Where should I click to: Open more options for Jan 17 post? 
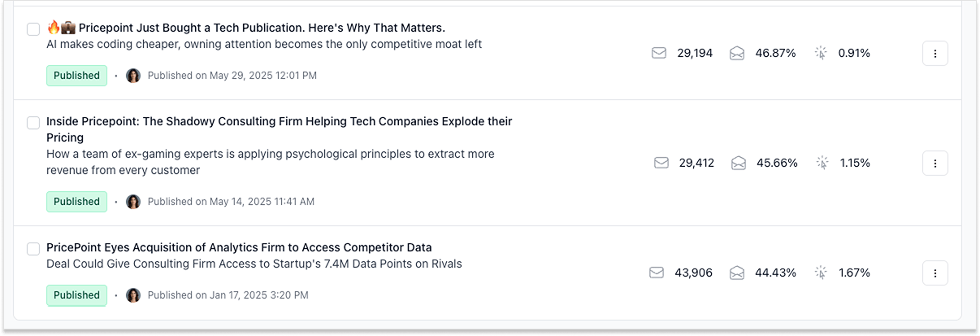[x=934, y=273]
